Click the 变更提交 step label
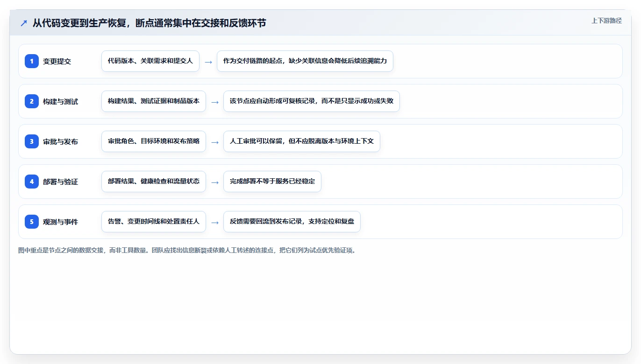The width and height of the screenshot is (641, 364). click(57, 62)
